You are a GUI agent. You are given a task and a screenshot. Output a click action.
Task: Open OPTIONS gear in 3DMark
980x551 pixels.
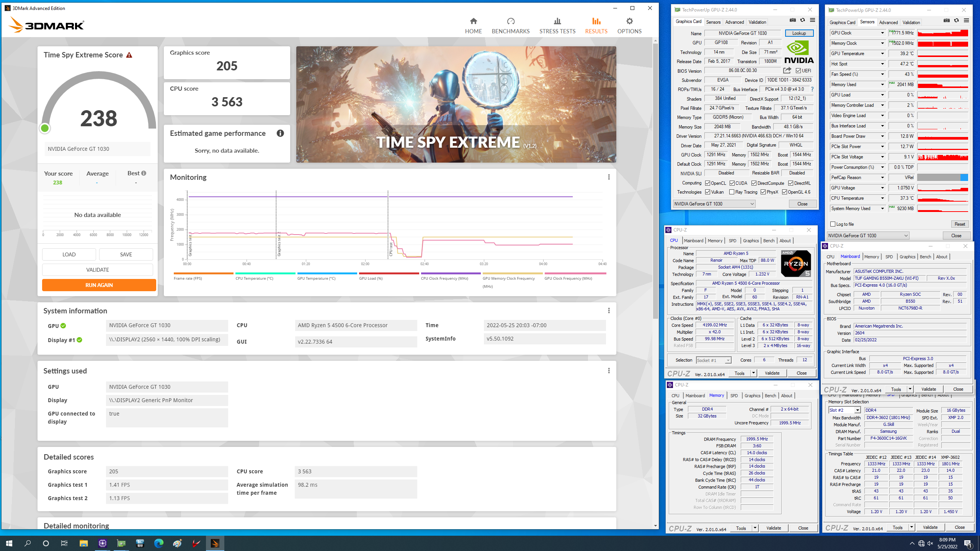click(629, 26)
